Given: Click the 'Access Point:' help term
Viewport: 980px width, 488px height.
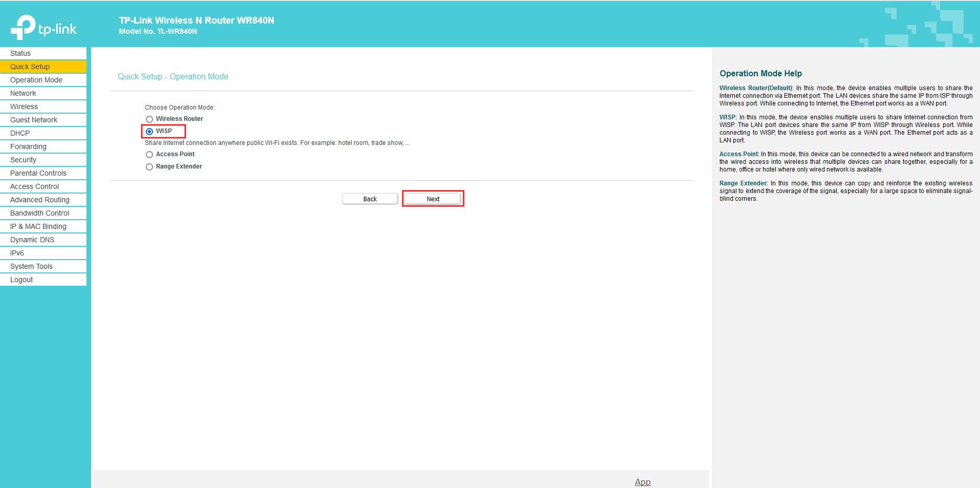Looking at the screenshot, I should 739,154.
